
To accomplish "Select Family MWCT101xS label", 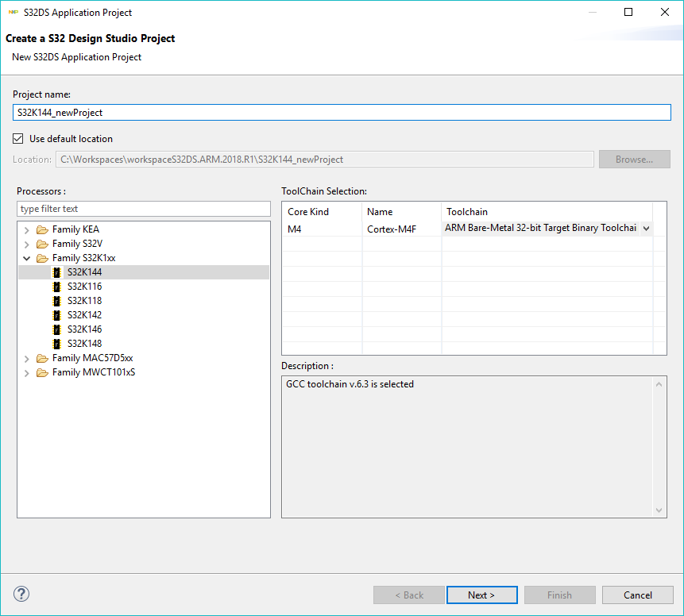I will pyautogui.click(x=94, y=373).
